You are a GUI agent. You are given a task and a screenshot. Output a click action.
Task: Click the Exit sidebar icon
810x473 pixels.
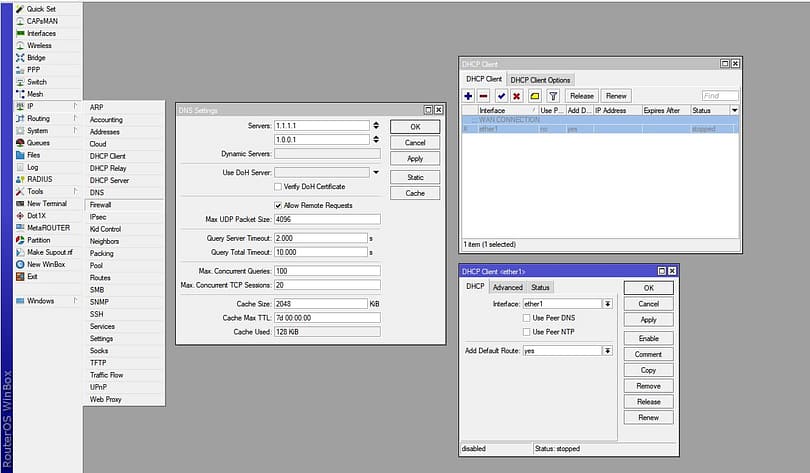pyautogui.click(x=20, y=276)
